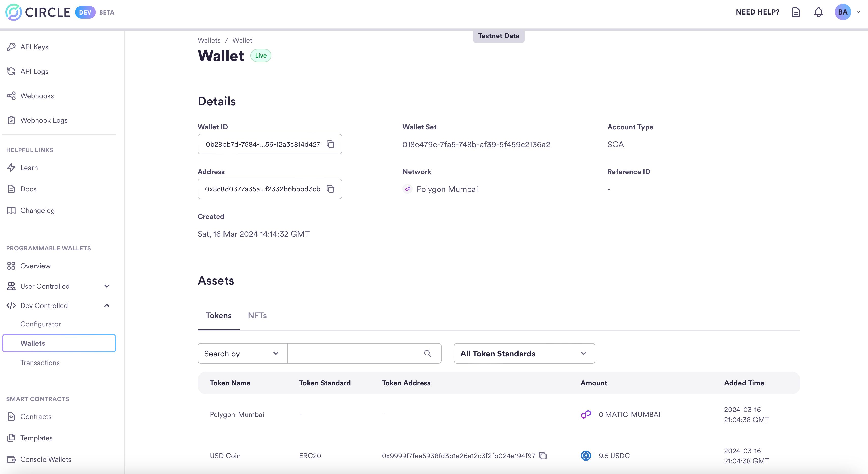Open the Overview menu item
The height and width of the screenshot is (474, 868).
35,266
